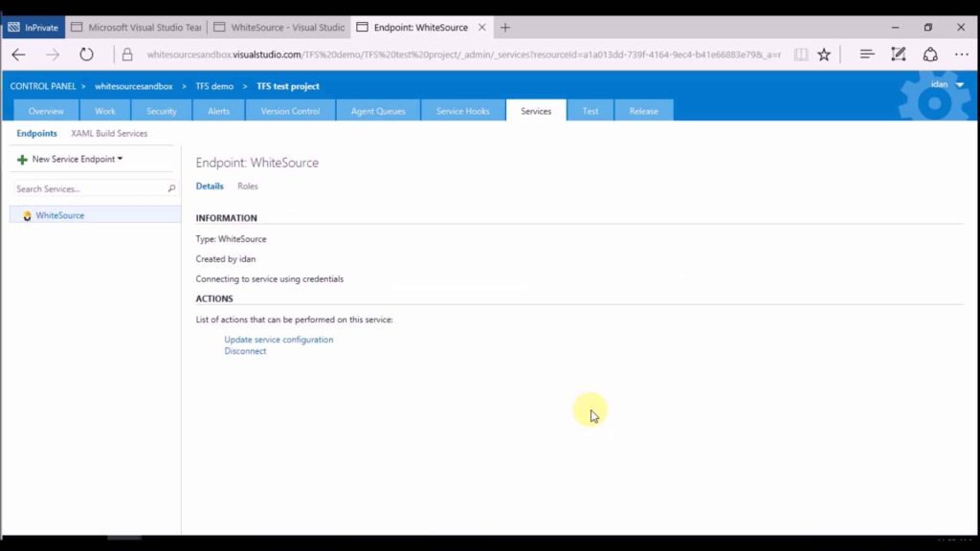Viewport: 980px width, 551px height.
Task: Make a web note with pen icon
Action: tap(898, 55)
